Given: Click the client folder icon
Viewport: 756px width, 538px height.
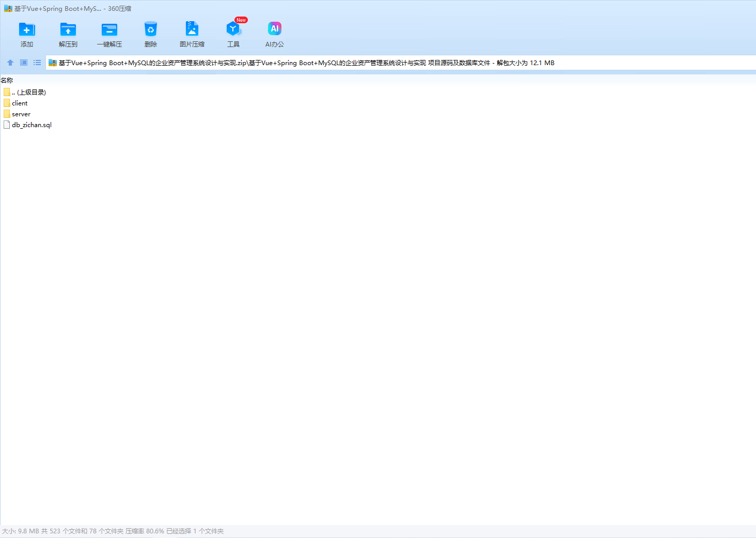Looking at the screenshot, I should coord(7,103).
